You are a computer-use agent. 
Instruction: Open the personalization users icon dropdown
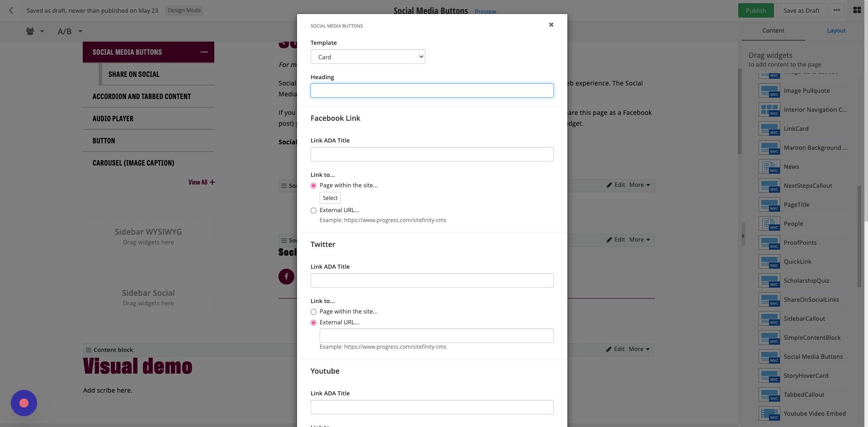(35, 31)
